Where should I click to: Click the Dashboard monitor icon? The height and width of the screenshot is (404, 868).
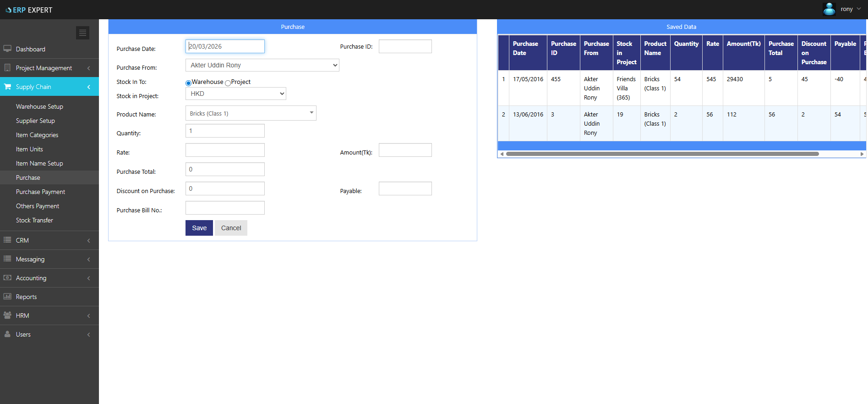pyautogui.click(x=7, y=49)
